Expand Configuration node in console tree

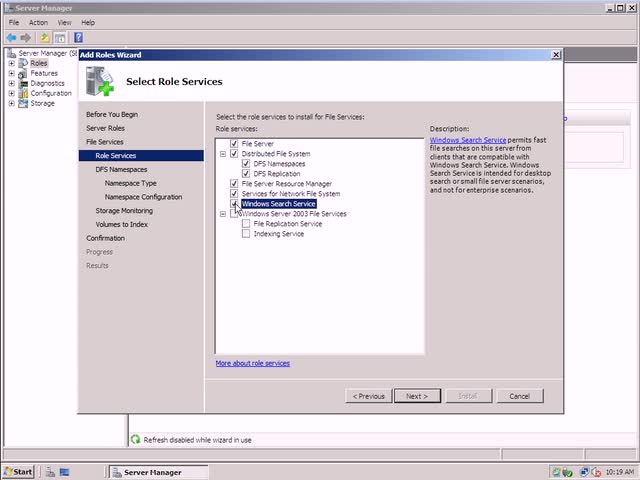[x=11, y=93]
